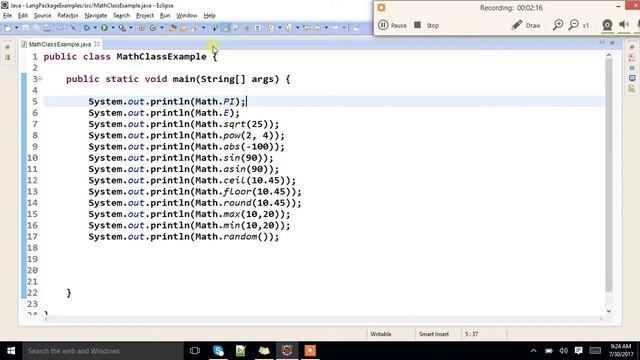The height and width of the screenshot is (360, 640).
Task: Click the zoom out magnifier in recorder
Action: [x=573, y=25]
